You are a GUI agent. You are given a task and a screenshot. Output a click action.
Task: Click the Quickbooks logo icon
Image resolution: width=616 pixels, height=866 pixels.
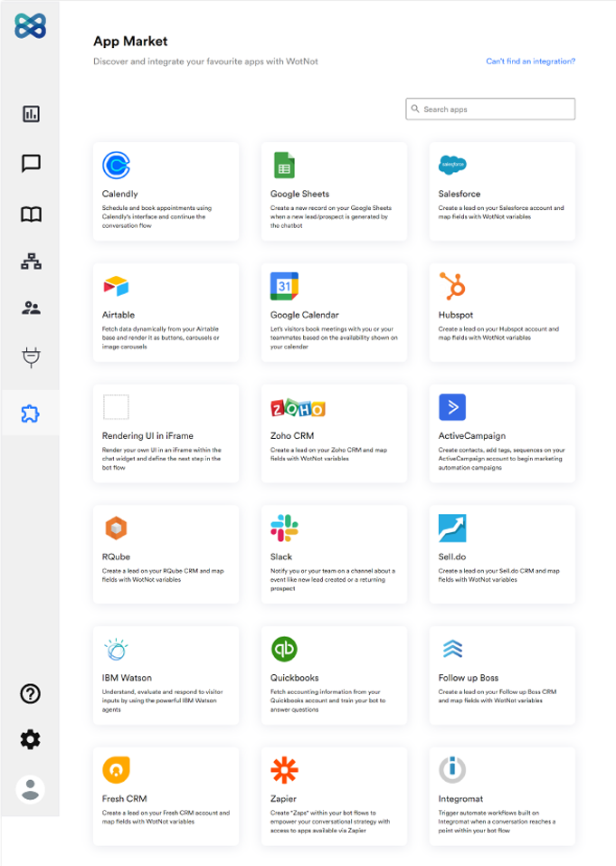(284, 649)
